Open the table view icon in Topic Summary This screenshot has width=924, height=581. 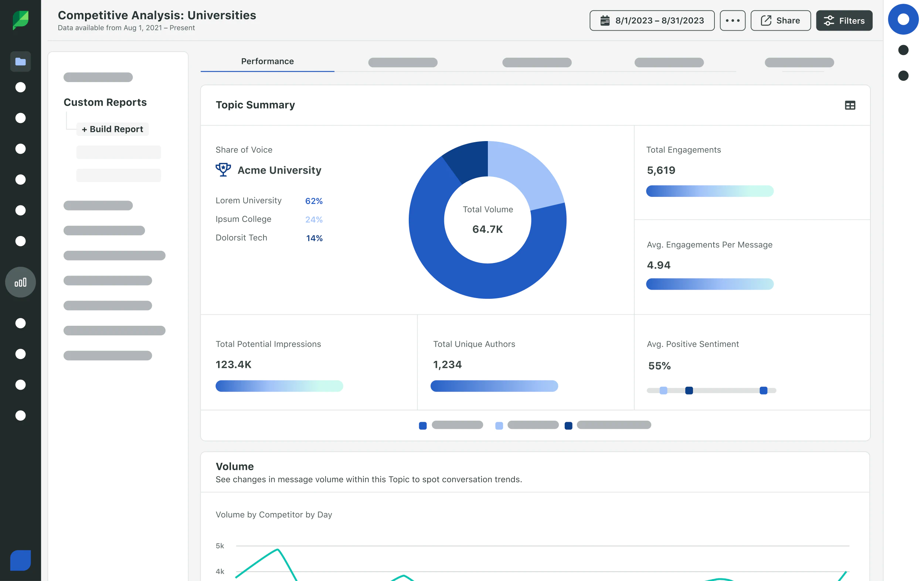pyautogui.click(x=850, y=105)
